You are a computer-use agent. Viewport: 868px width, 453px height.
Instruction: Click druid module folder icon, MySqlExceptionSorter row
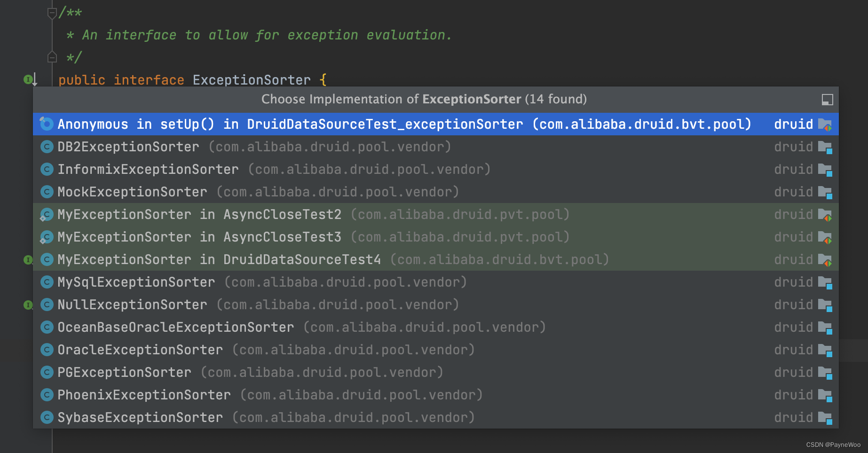click(x=825, y=283)
